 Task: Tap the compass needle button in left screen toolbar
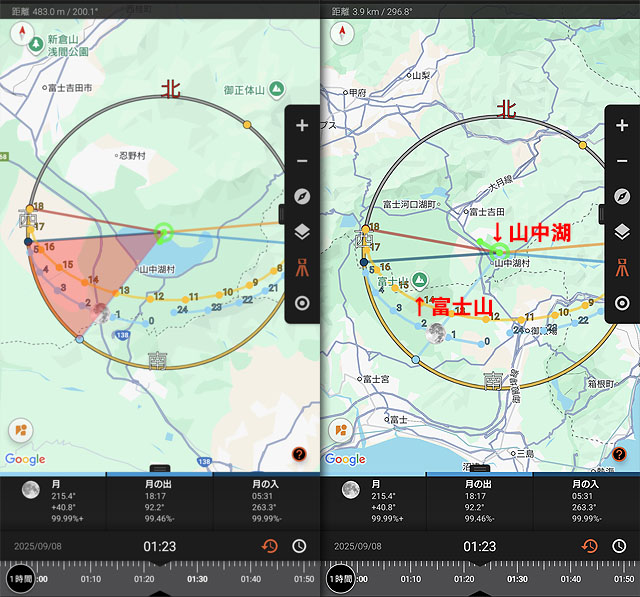pos(302,196)
